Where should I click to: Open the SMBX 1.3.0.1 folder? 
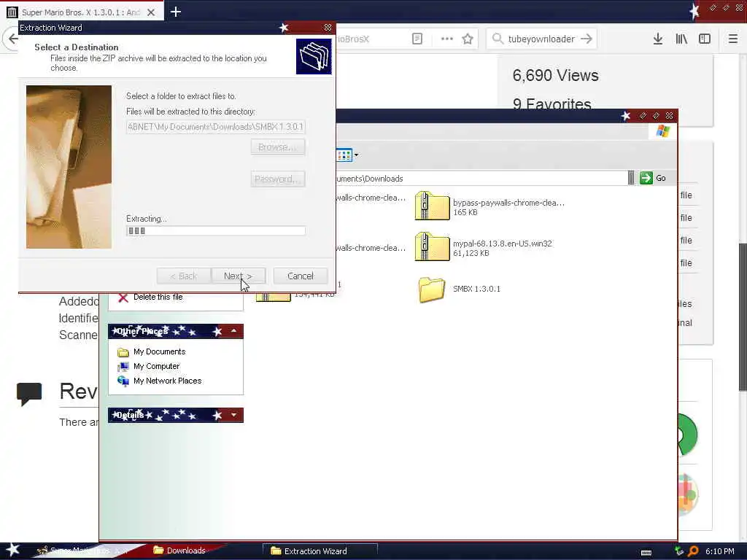click(x=460, y=289)
